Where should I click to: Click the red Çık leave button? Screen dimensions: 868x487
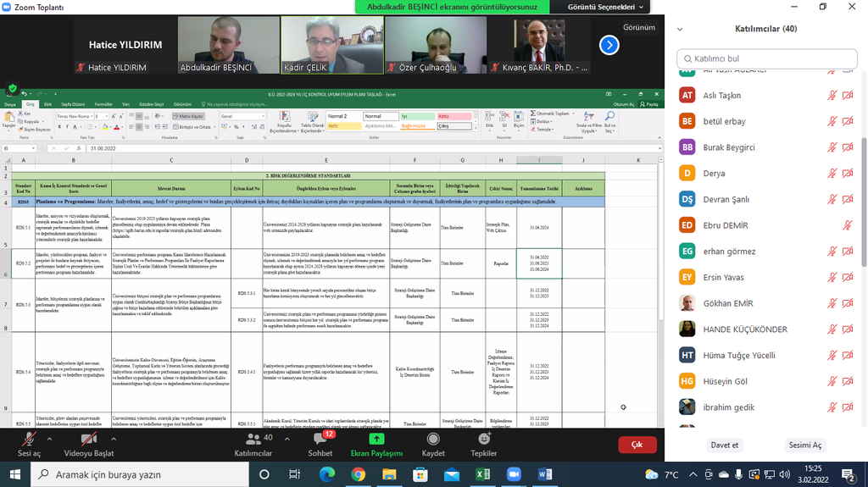tap(637, 445)
